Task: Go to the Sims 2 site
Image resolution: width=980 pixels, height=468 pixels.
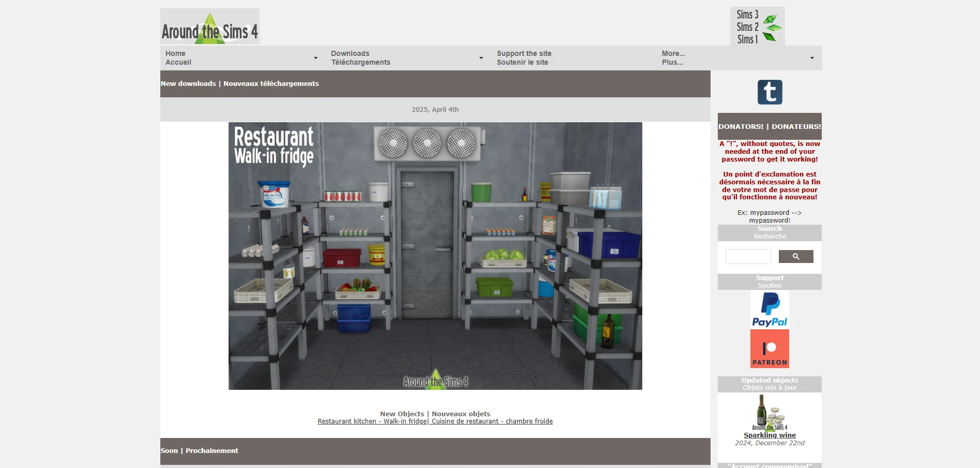Action: tap(748, 27)
